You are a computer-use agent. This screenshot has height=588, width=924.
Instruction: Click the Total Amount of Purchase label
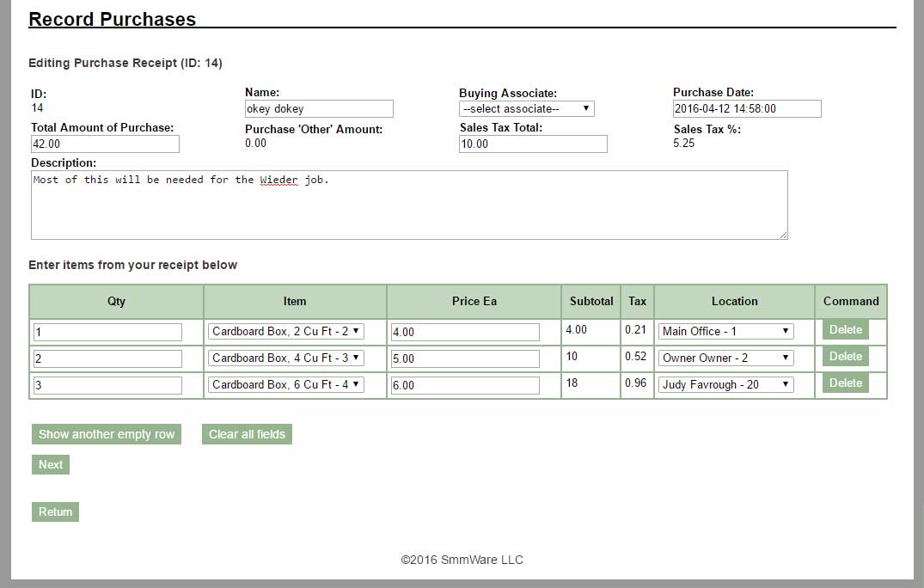coord(102,127)
